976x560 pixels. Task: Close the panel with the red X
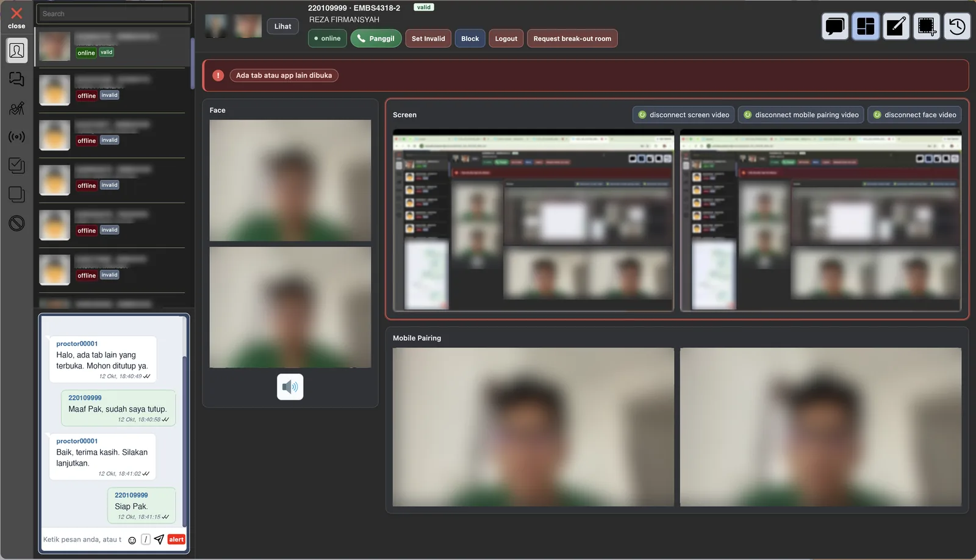[16, 18]
